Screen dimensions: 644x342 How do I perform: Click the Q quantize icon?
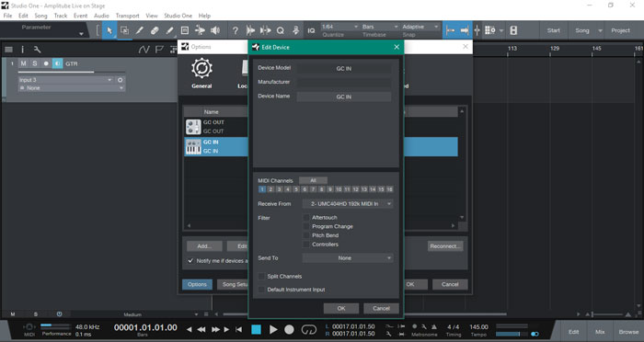(281, 30)
